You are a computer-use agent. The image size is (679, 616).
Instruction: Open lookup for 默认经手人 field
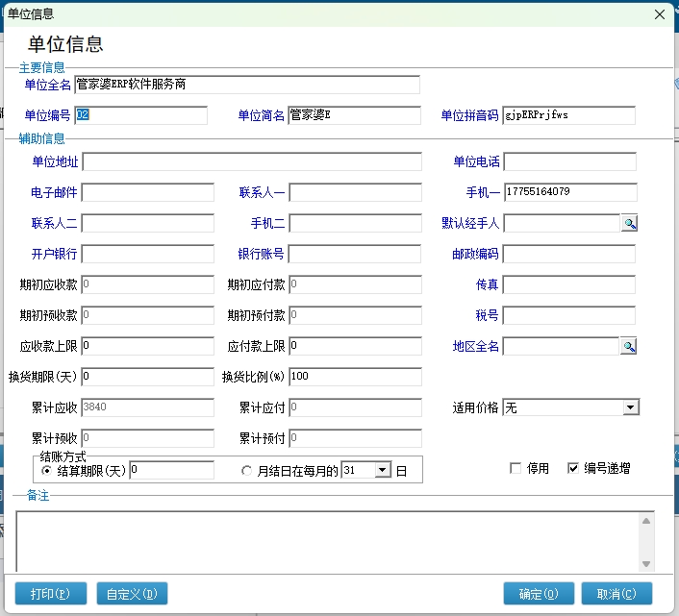[x=629, y=223]
